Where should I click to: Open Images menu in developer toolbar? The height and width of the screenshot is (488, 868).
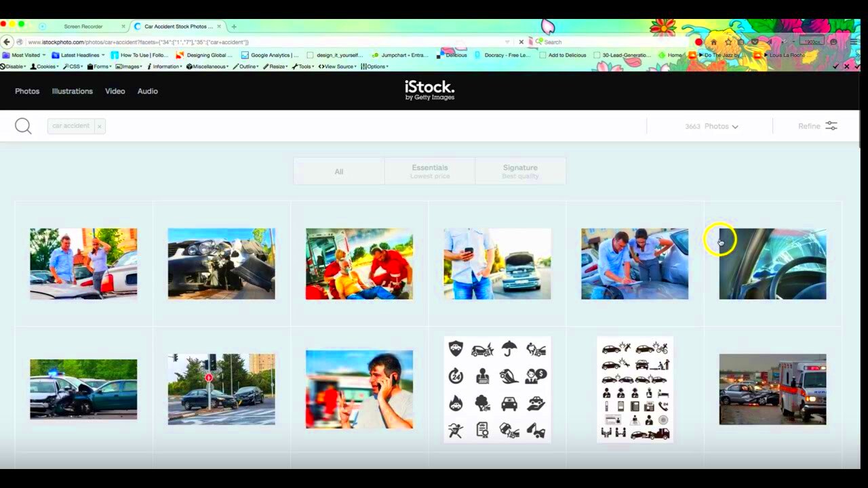coord(130,66)
